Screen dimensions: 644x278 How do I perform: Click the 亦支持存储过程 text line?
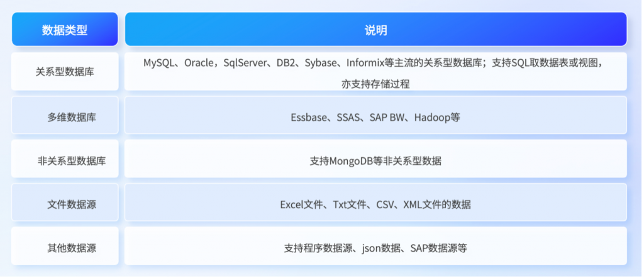[375, 84]
